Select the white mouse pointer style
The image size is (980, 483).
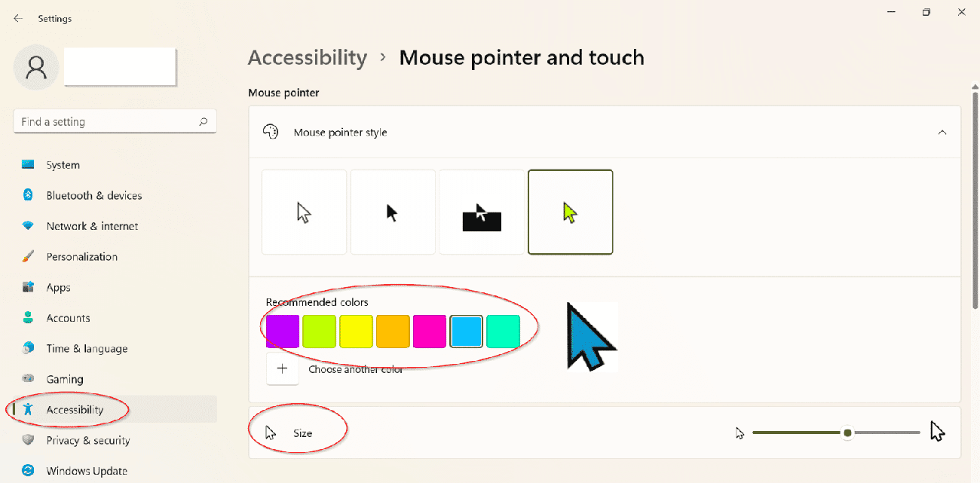[304, 212]
